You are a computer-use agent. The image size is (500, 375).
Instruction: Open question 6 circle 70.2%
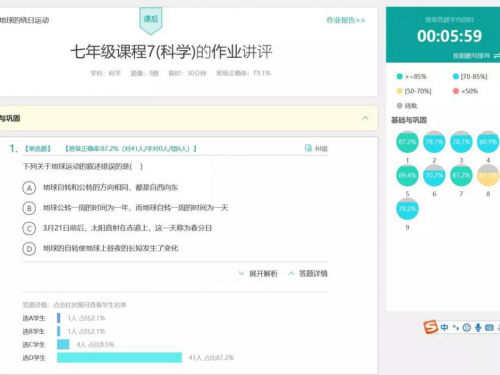pos(434,175)
